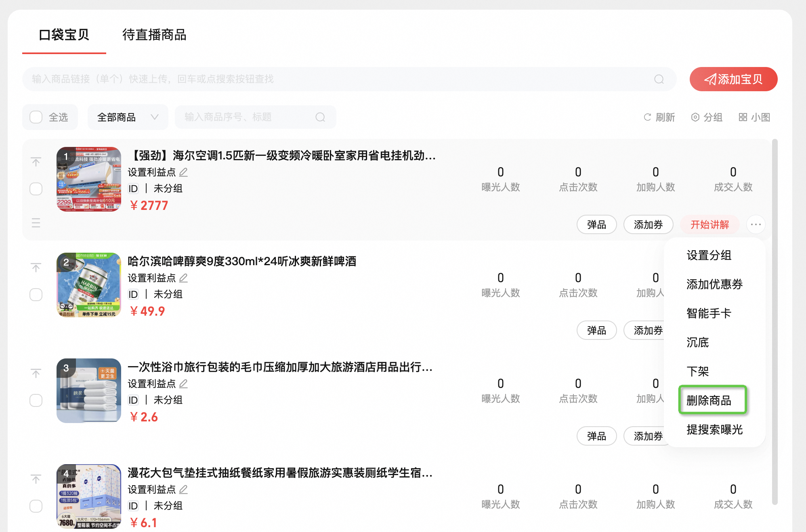Switch to 小图 view
The height and width of the screenshot is (532, 806).
754,117
